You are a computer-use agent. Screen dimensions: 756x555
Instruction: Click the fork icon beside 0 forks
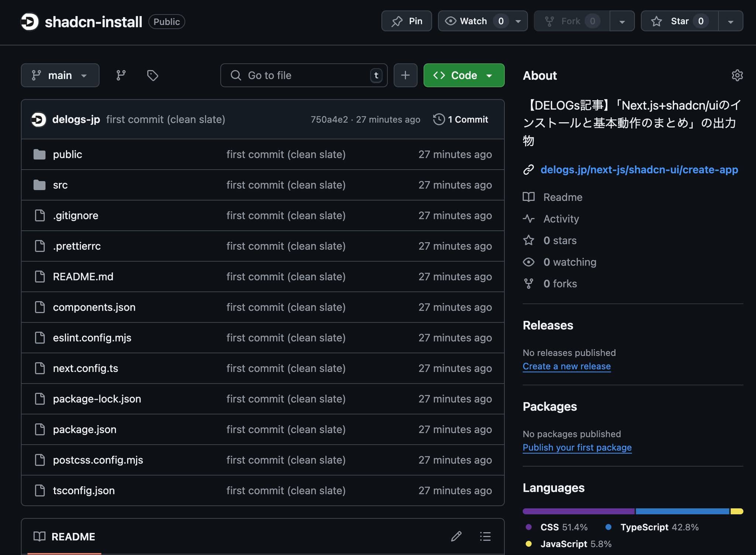(529, 284)
